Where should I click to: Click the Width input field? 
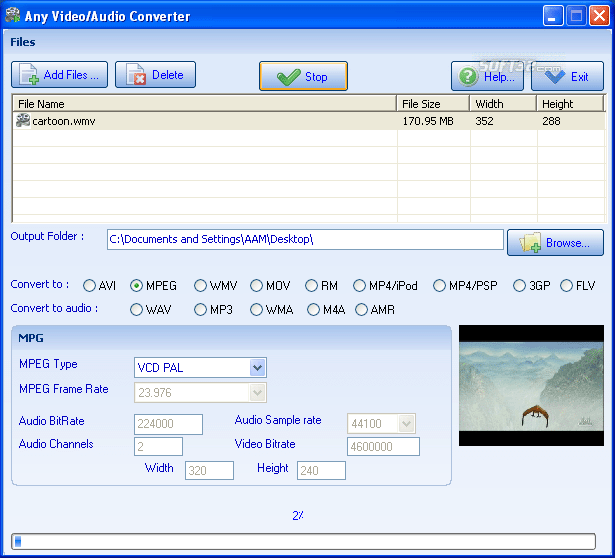tap(209, 470)
